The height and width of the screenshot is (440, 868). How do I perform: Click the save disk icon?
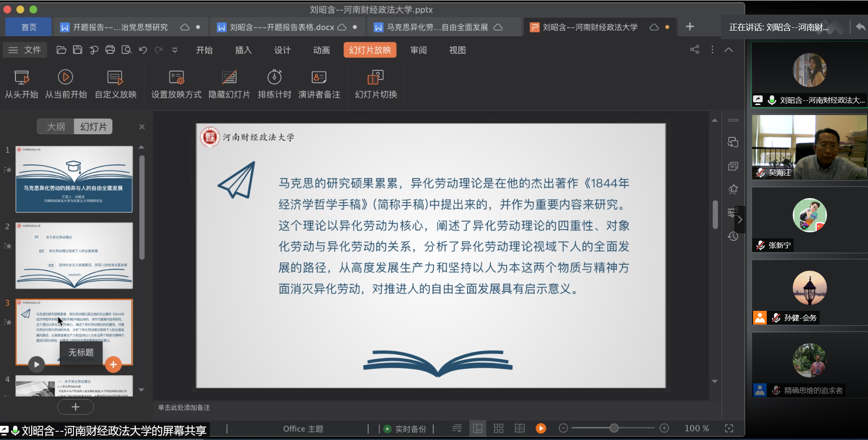pyautogui.click(x=78, y=50)
